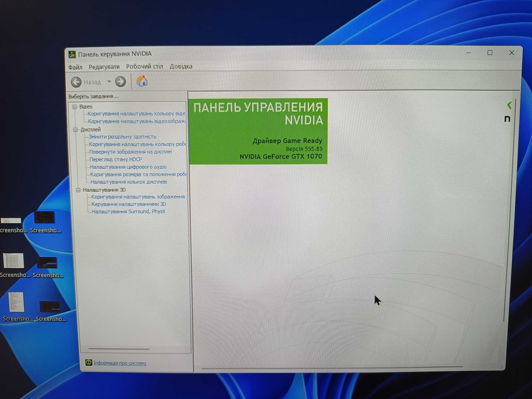Select middle-left document Screenshot desktop file
532x399 pixels.
pos(14,265)
